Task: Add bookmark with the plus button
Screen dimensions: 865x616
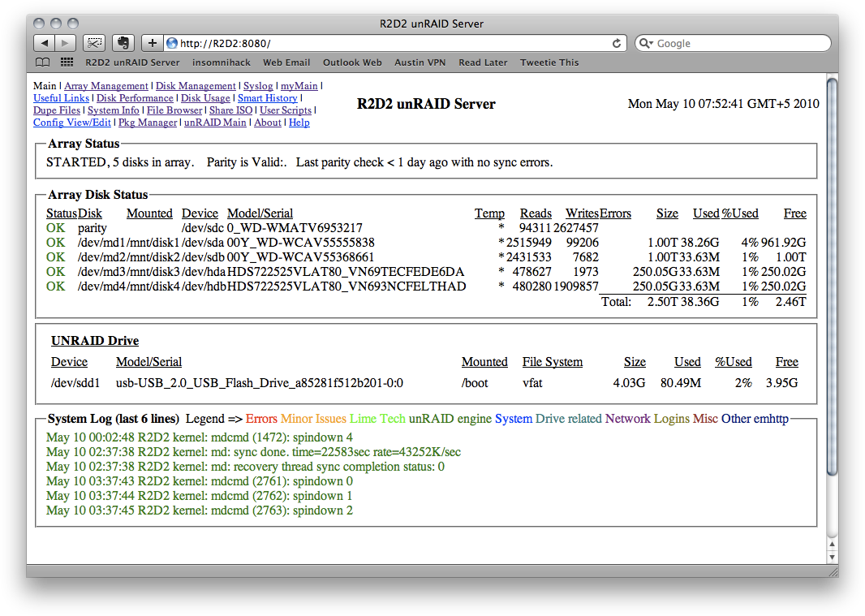Action: (153, 43)
